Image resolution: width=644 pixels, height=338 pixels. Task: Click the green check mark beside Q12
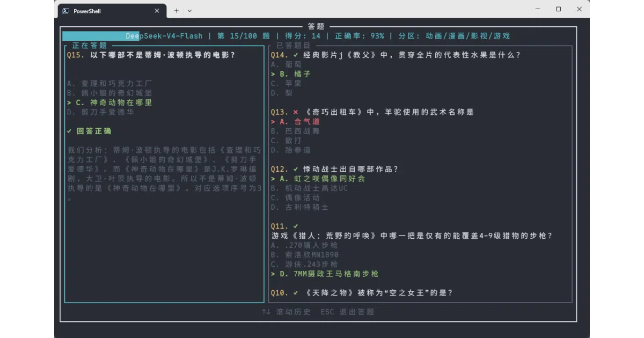click(x=296, y=169)
